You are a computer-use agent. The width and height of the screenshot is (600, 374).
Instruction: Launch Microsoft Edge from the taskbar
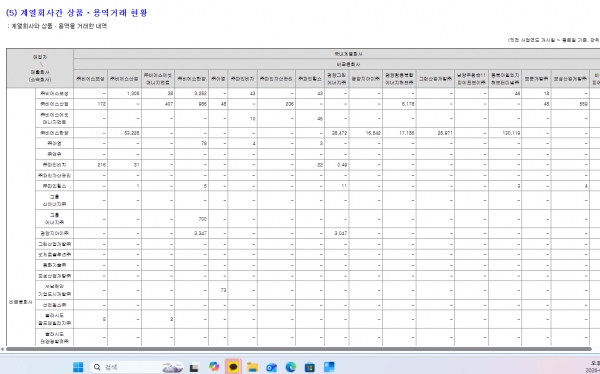pos(291,367)
